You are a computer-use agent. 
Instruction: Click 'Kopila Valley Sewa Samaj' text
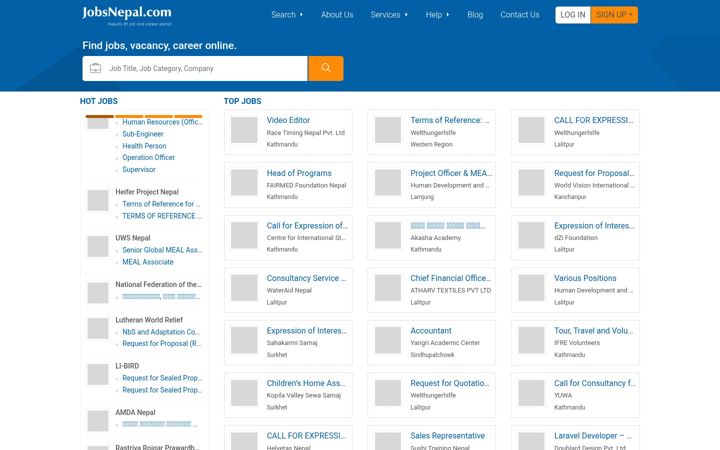pos(304,395)
